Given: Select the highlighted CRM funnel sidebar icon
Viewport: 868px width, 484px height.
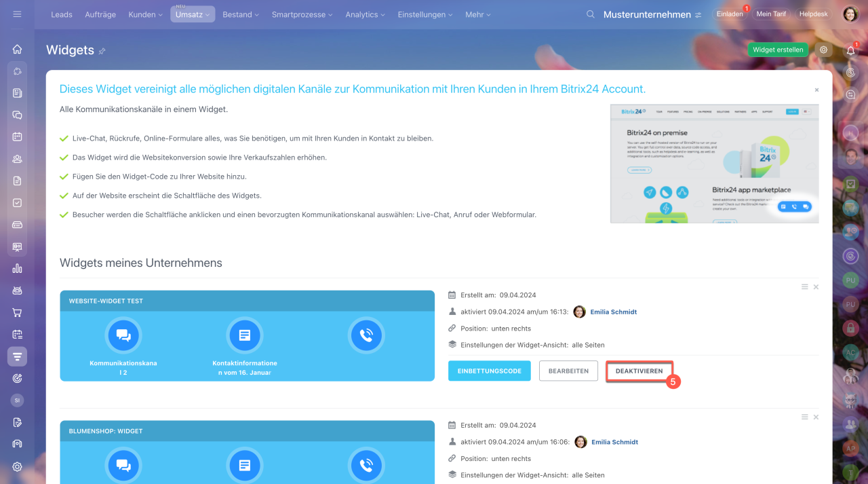Looking at the screenshot, I should 17,356.
